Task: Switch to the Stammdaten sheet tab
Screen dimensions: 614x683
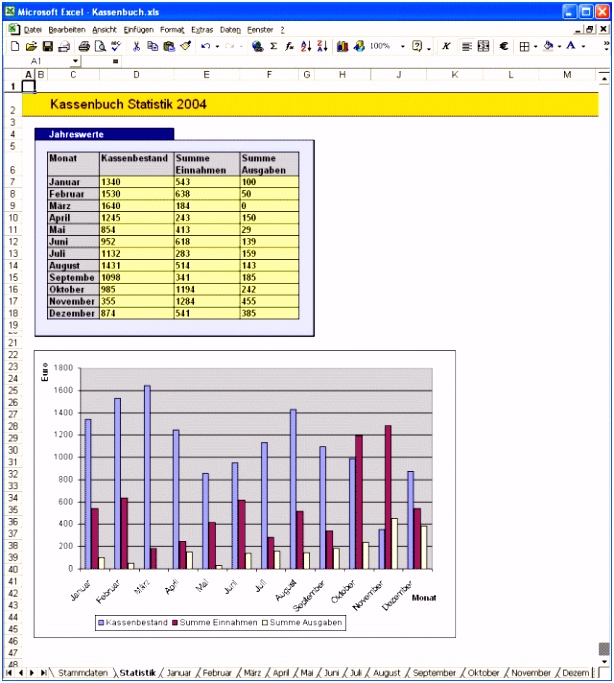Action: tap(83, 673)
